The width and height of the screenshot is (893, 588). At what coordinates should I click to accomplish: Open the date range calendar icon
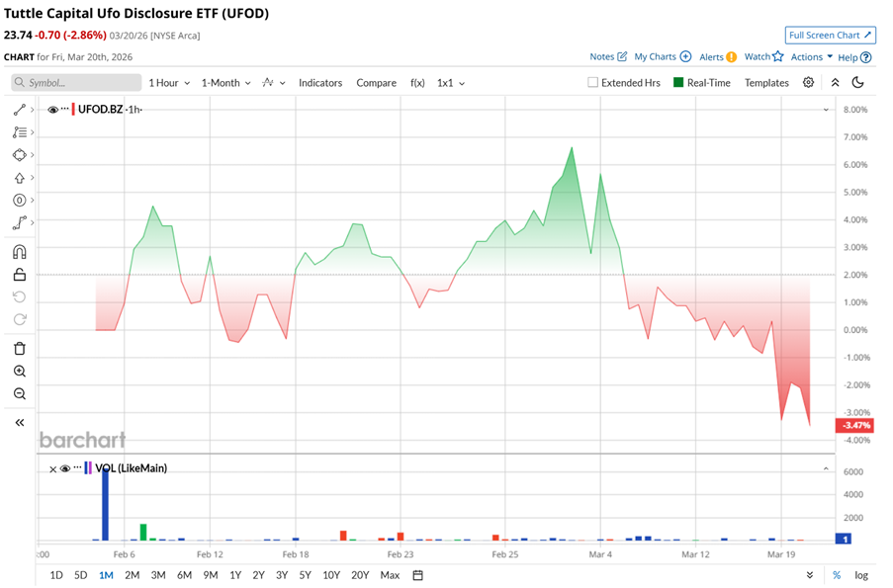coord(417,575)
